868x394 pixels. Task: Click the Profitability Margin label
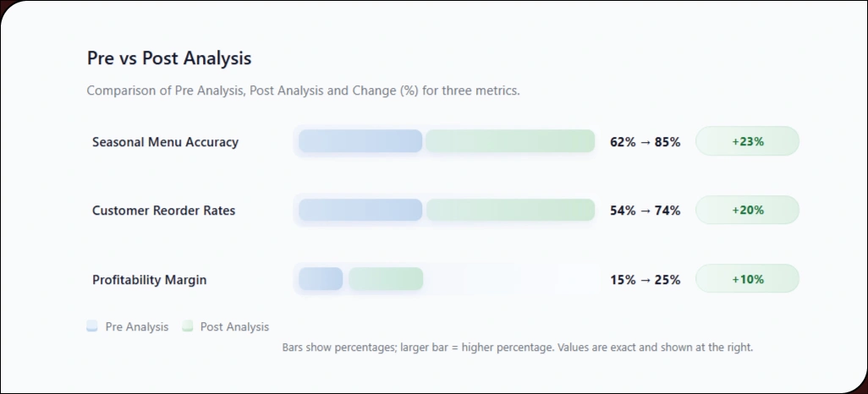149,280
